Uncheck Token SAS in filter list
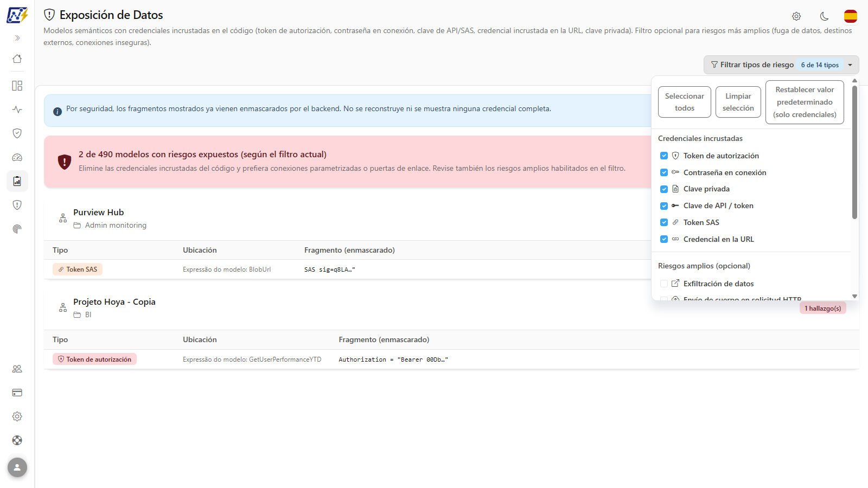 click(x=664, y=222)
